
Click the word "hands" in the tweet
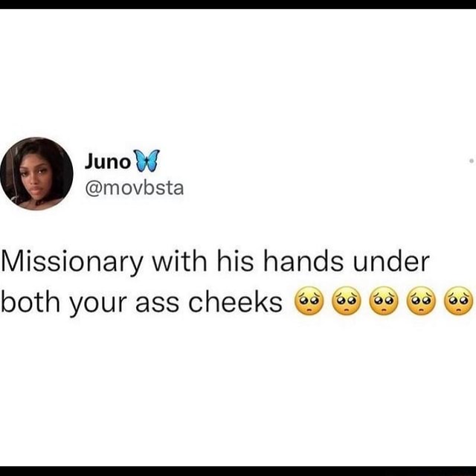pyautogui.click(x=303, y=260)
